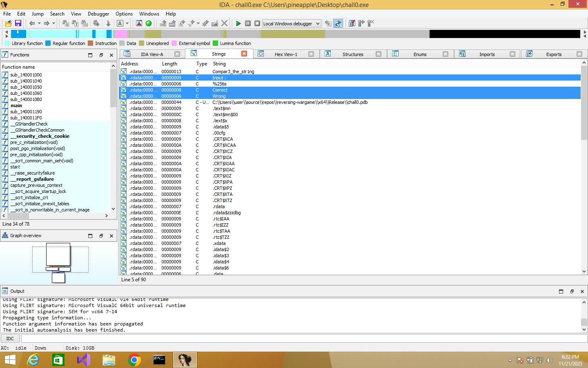
Task: Open Visual Studio from taskbar
Action: click(84, 360)
